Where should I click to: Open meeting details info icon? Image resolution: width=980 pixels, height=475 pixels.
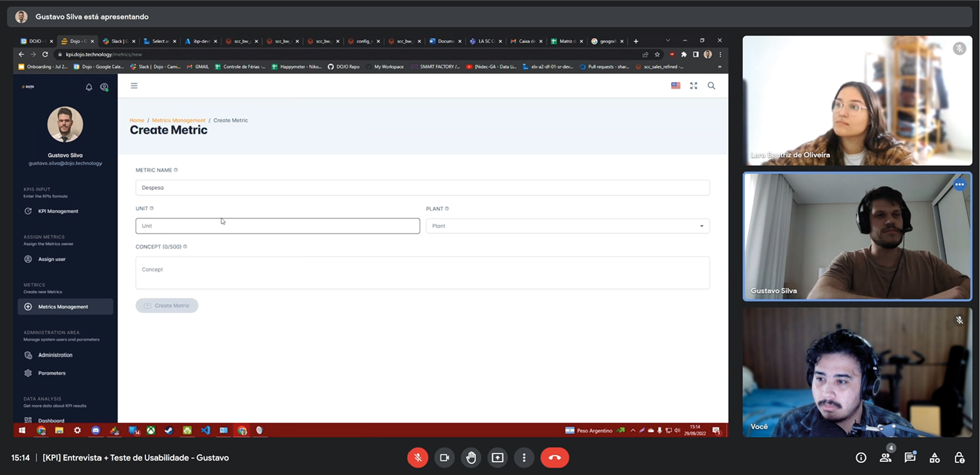tap(861, 458)
